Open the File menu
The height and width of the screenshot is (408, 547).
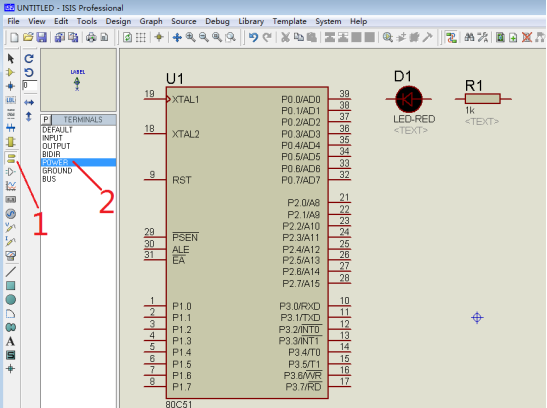coord(14,21)
